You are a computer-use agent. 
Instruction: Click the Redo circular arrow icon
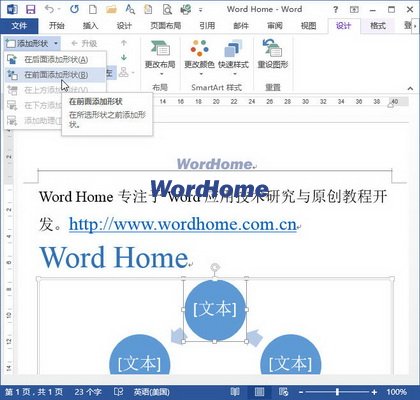pos(74,9)
